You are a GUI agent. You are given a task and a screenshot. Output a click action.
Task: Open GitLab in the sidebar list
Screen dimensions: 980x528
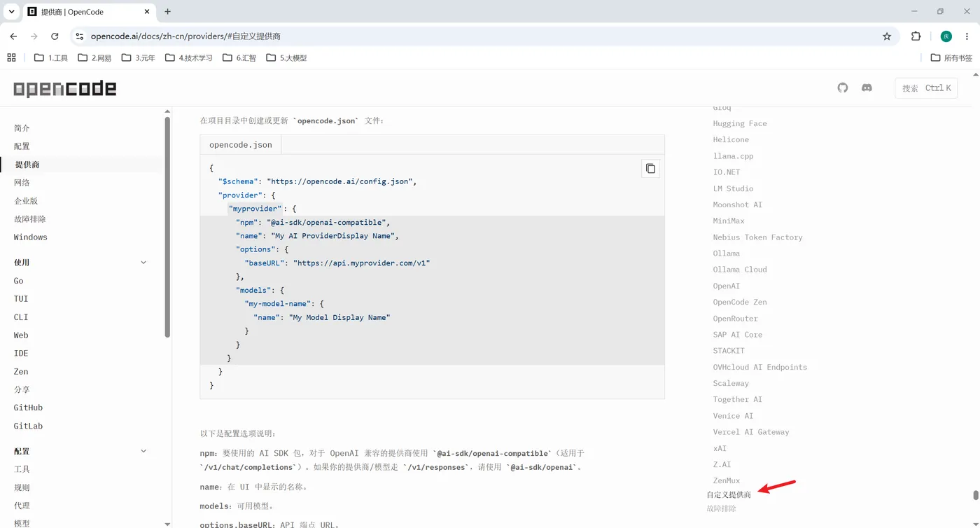click(x=28, y=426)
